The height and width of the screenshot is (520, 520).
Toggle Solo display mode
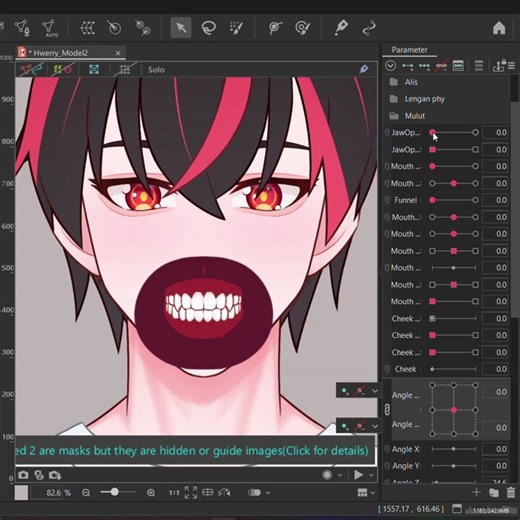(156, 70)
